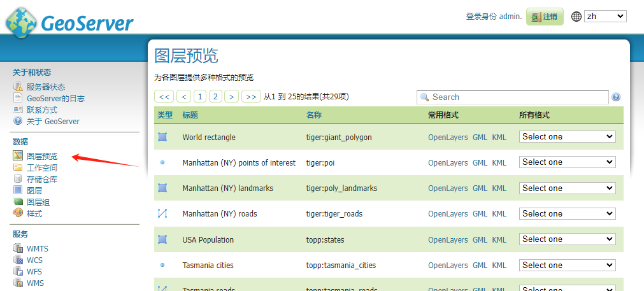Click the About GeoServer help icon

point(18,121)
